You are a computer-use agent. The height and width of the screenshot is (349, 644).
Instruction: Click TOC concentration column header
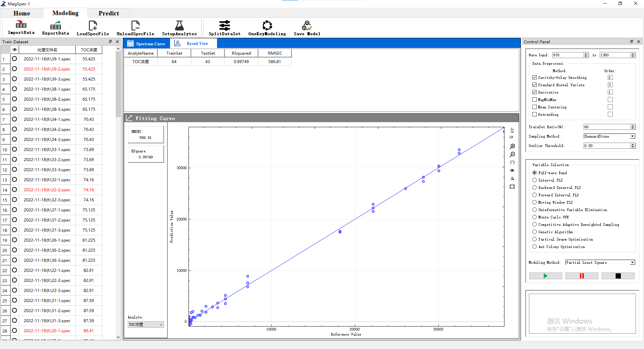89,50
